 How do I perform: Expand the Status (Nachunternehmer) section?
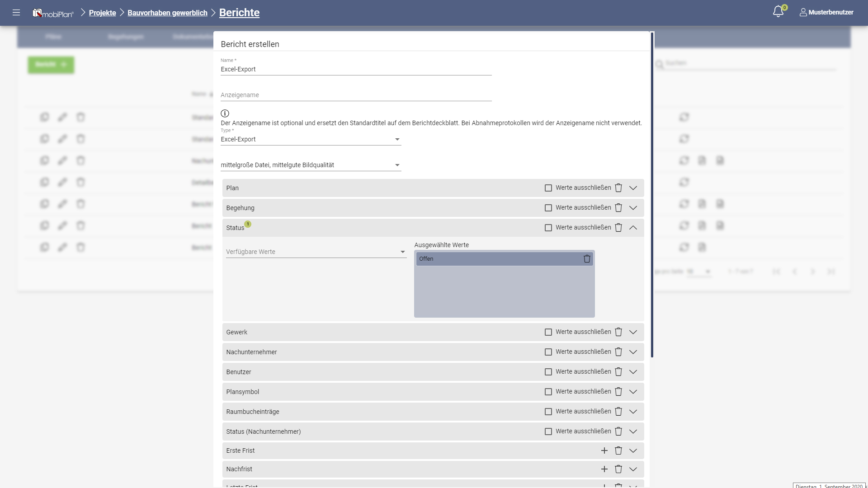pos(633,432)
